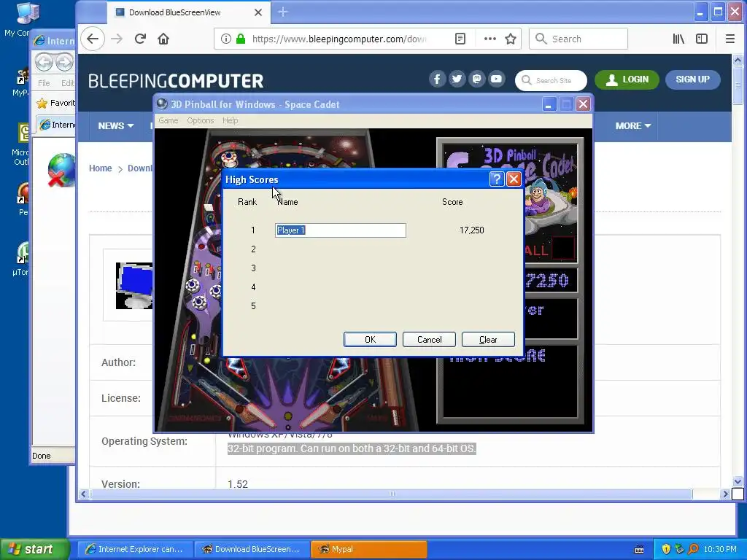Switch to Download BlueScreen taskbar button
The image size is (747, 560).
click(252, 549)
